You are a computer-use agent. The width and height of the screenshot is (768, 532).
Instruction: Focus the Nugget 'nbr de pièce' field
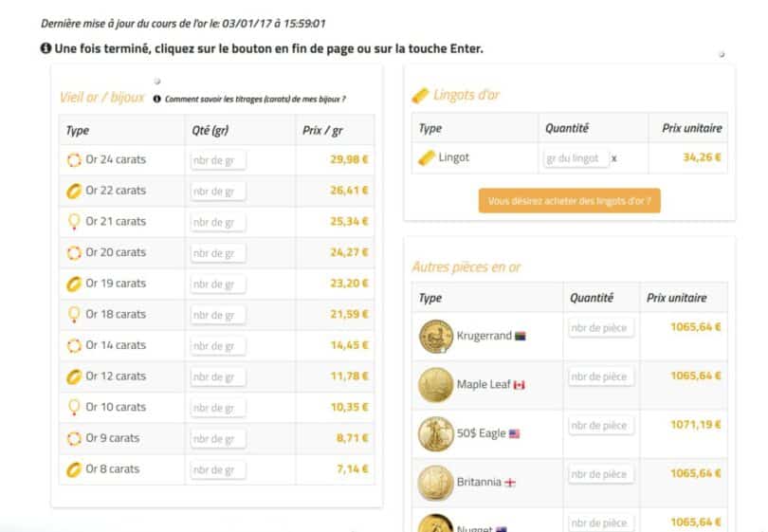(601, 523)
